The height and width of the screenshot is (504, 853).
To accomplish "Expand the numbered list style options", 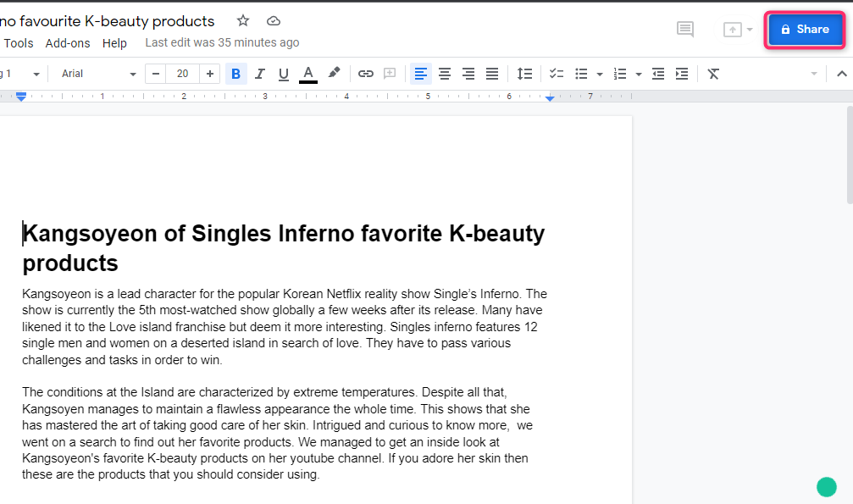I will [639, 74].
